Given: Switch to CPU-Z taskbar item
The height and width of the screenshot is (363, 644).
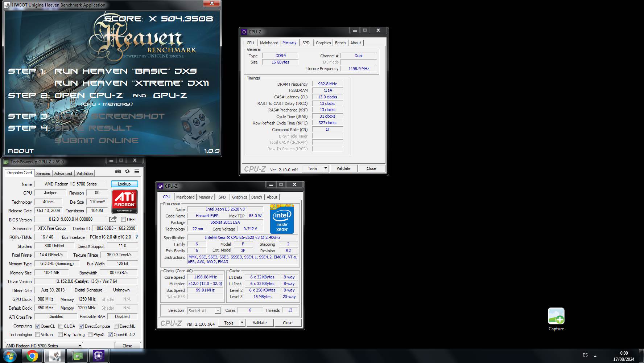Looking at the screenshot, I should 99,356.
